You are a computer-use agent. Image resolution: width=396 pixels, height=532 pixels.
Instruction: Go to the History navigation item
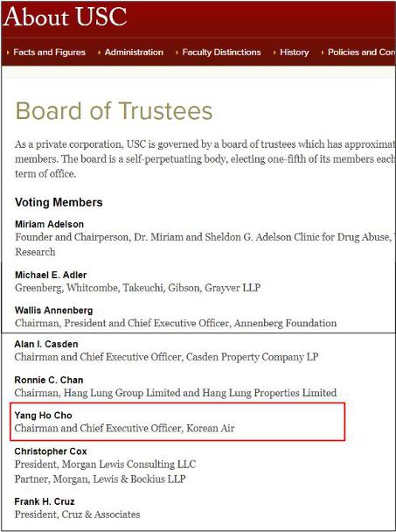pos(295,52)
